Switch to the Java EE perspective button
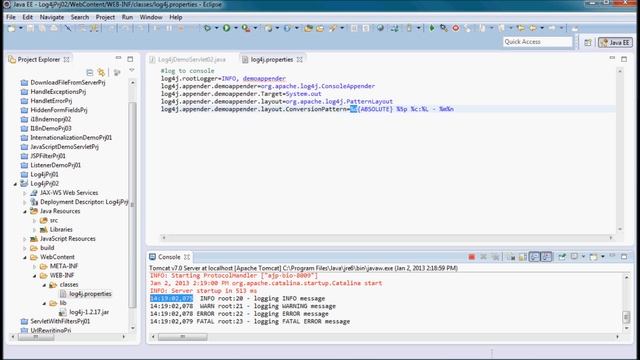The image size is (640, 360). point(616,42)
